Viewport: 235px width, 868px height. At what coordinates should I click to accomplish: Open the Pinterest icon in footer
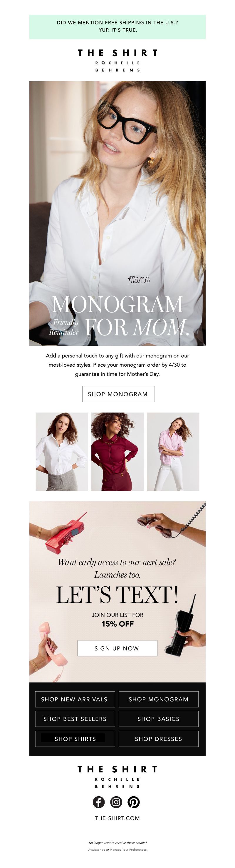[x=134, y=802]
